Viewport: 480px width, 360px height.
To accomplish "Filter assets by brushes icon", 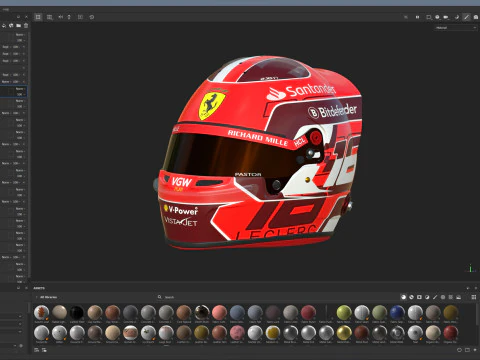I will tap(435, 297).
